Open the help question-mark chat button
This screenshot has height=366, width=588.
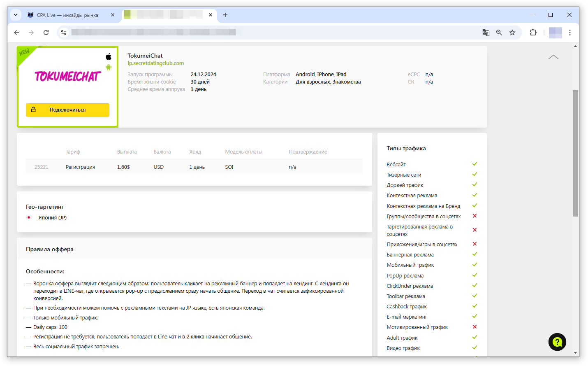557,342
